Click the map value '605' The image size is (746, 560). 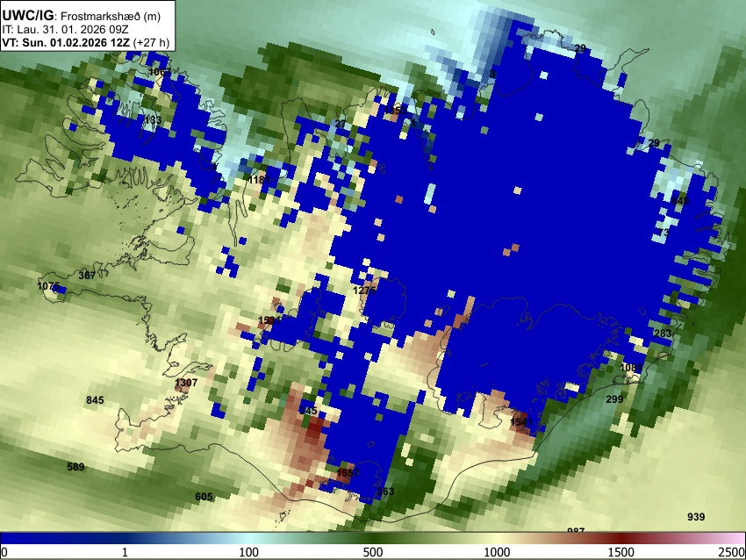(x=204, y=497)
